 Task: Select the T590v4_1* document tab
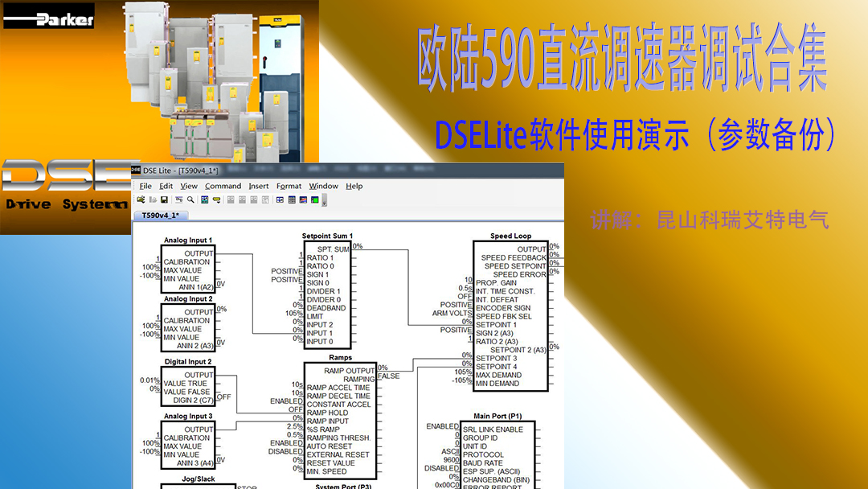click(161, 216)
